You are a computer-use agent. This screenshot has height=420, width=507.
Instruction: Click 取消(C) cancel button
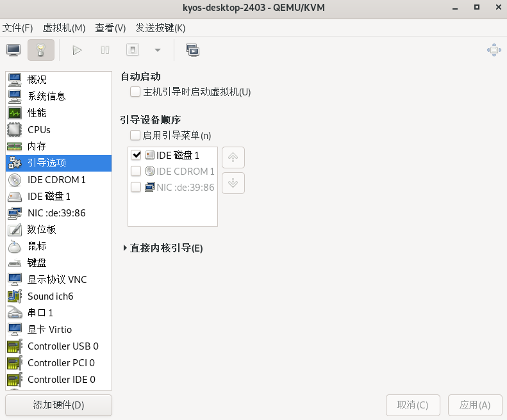(413, 405)
